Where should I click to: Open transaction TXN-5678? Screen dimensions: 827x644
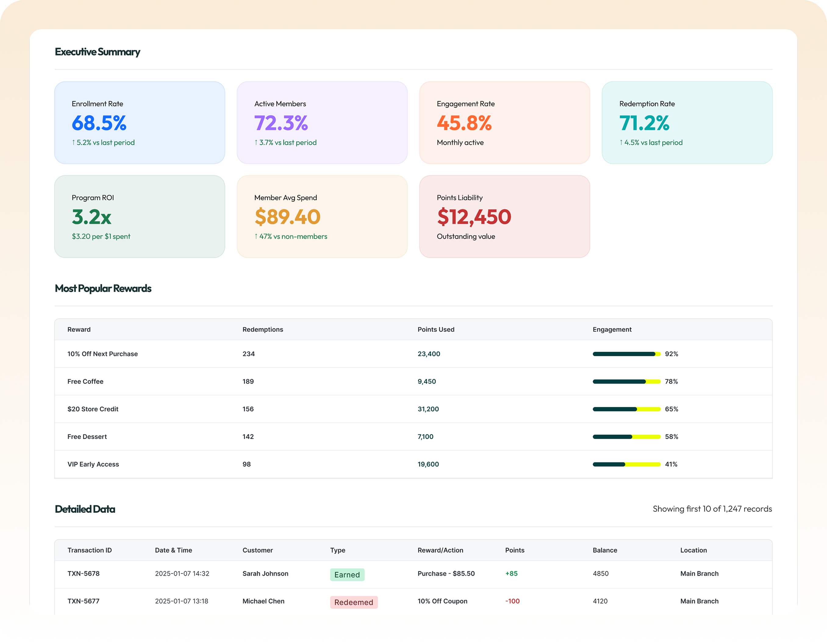point(83,574)
